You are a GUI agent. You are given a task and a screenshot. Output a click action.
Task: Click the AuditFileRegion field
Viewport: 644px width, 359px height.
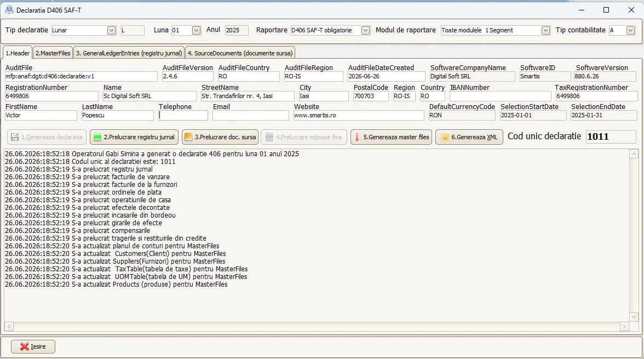tap(313, 77)
